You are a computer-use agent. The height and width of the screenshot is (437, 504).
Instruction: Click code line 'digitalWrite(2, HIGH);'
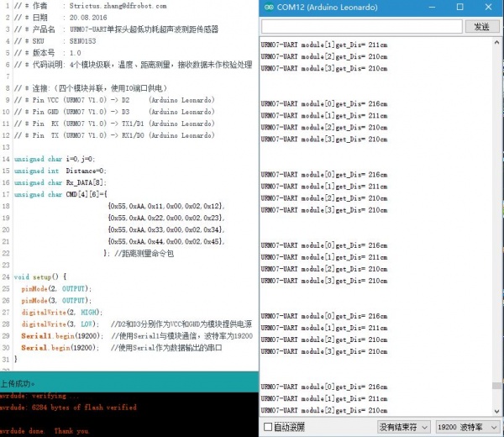coord(62,313)
